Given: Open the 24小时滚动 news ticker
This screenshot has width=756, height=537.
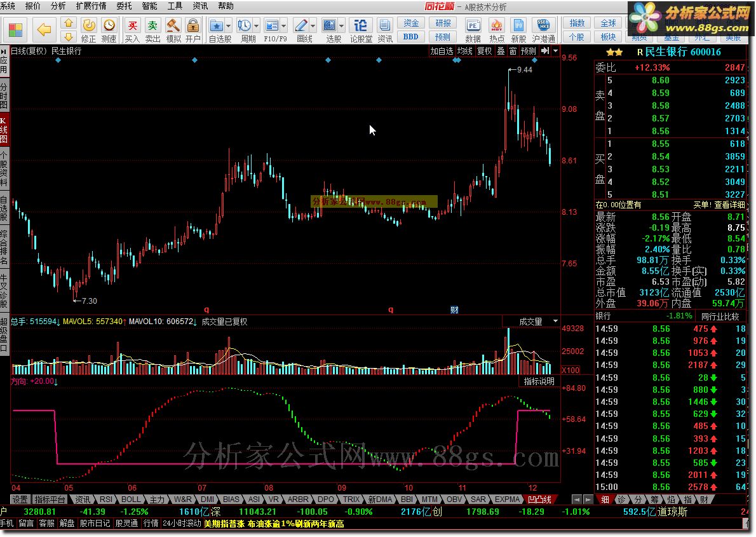Looking at the screenshot, I should pos(182,524).
